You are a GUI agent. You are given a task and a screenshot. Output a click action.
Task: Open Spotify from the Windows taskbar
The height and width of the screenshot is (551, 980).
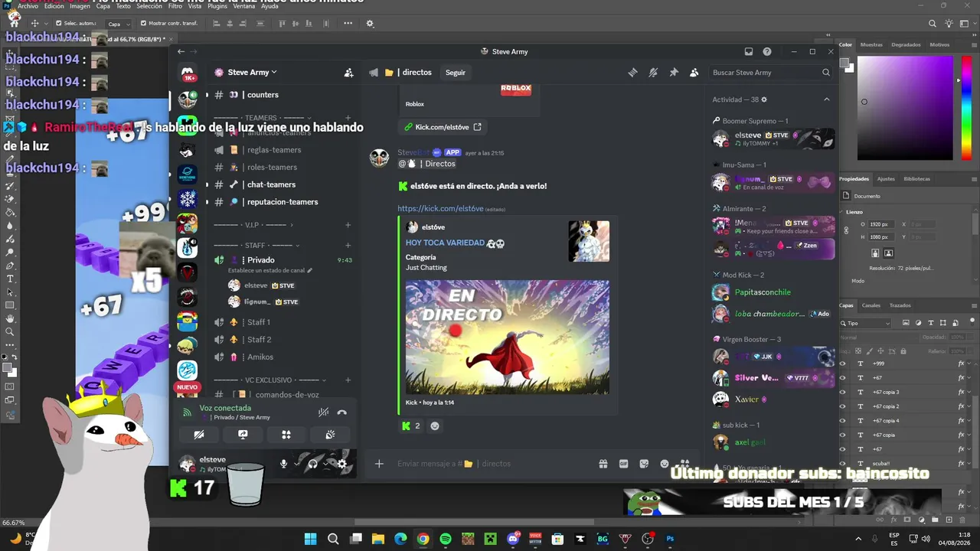[446, 539]
